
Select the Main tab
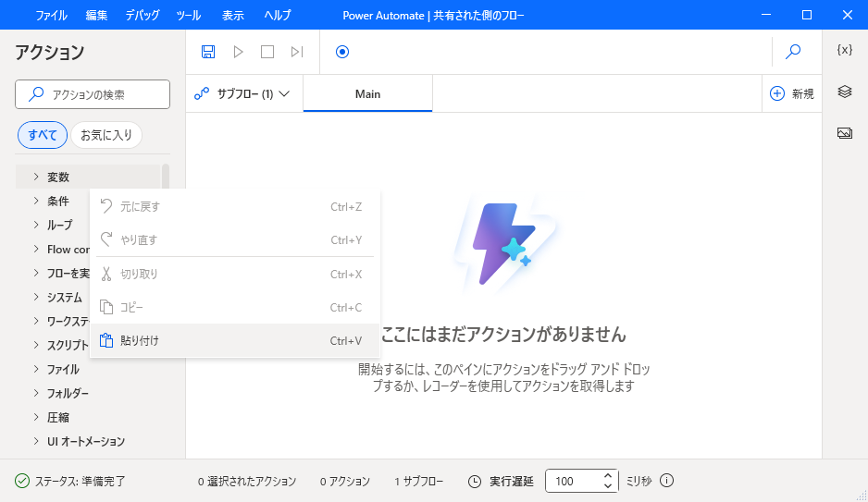coord(367,94)
